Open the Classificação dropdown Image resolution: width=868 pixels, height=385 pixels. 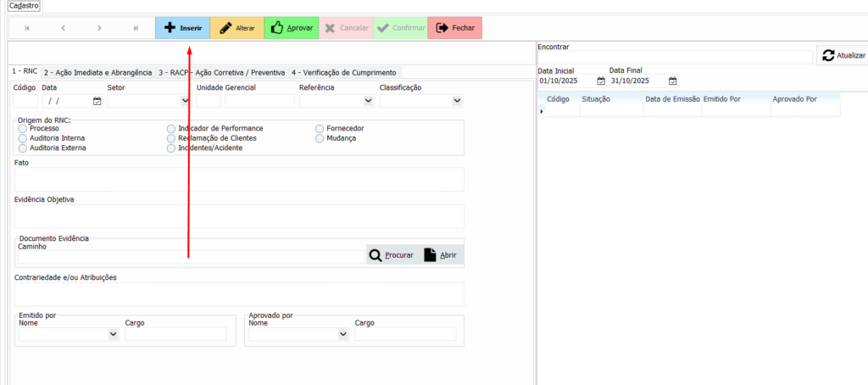[457, 101]
